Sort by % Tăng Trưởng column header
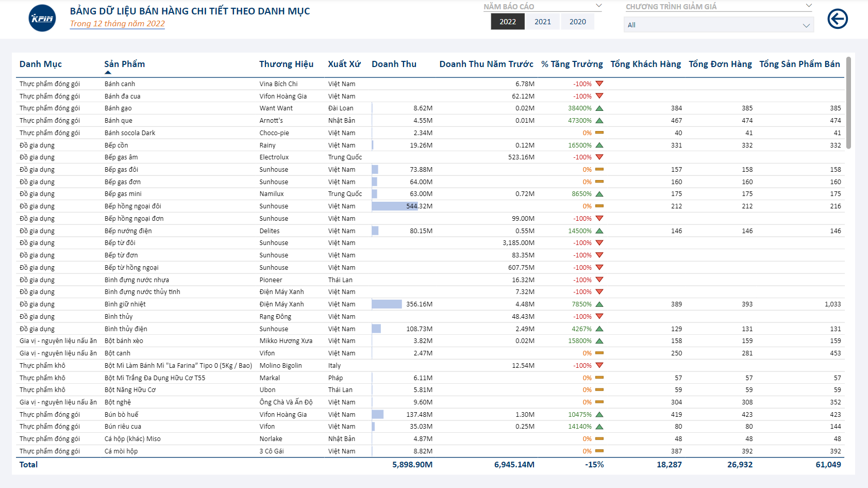The height and width of the screenshot is (488, 868). pyautogui.click(x=572, y=64)
